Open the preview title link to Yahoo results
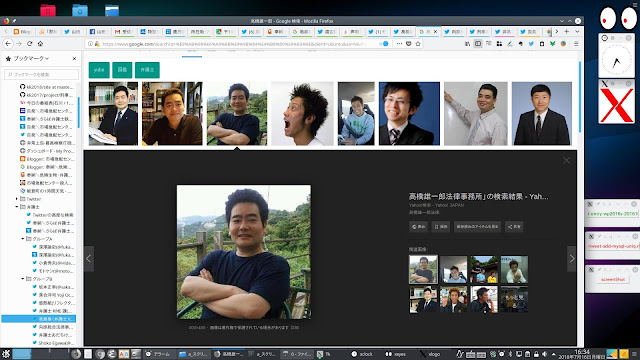 pyautogui.click(x=478, y=196)
